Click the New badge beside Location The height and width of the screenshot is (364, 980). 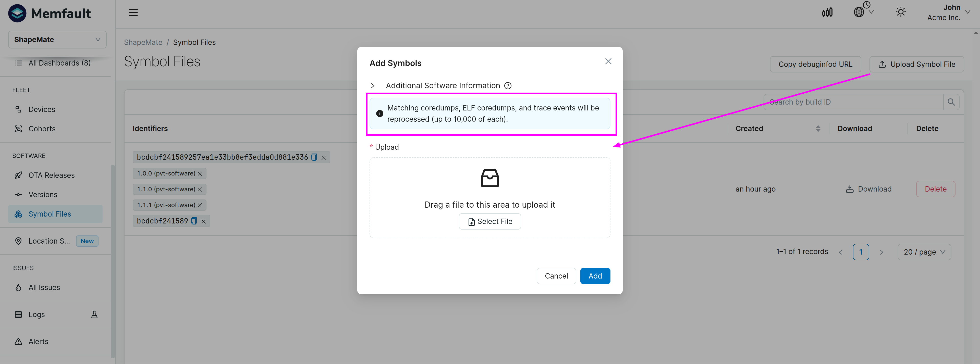pos(87,241)
